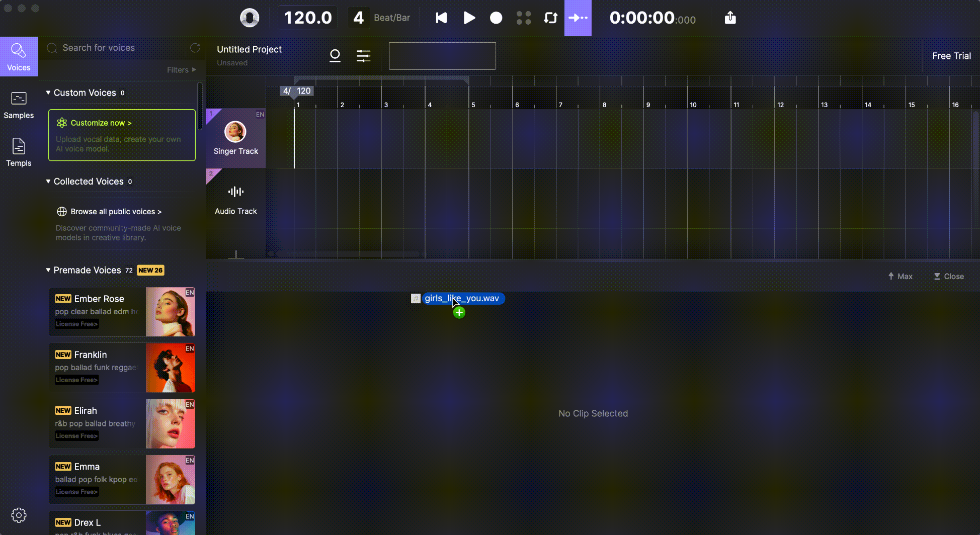Switch to the Samples tab
Viewport: 980px width, 535px height.
[x=19, y=105]
